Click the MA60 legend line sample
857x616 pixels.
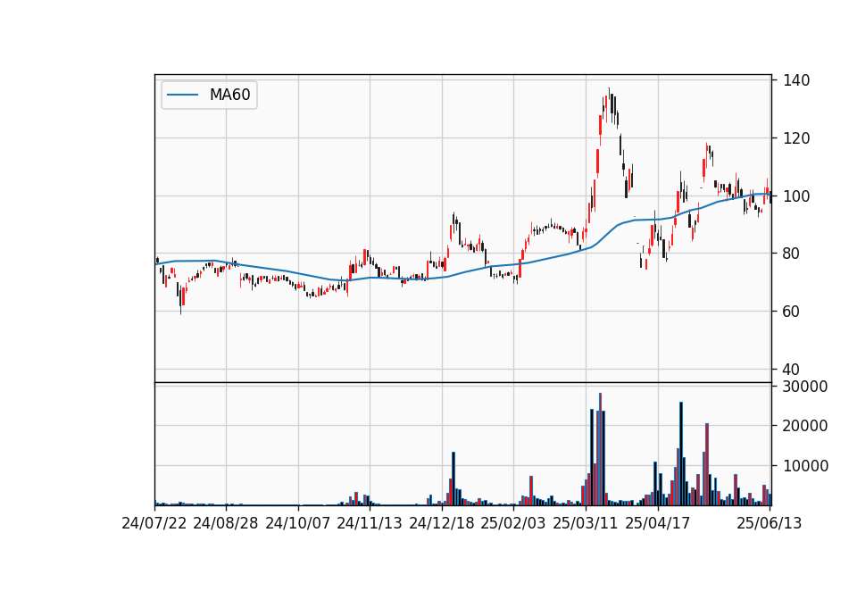[x=182, y=96]
